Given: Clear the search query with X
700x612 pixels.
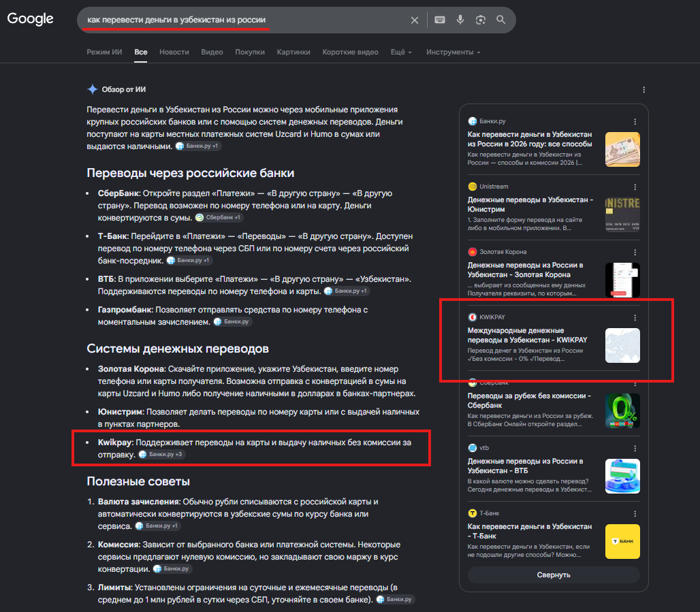Looking at the screenshot, I should pyautogui.click(x=415, y=20).
